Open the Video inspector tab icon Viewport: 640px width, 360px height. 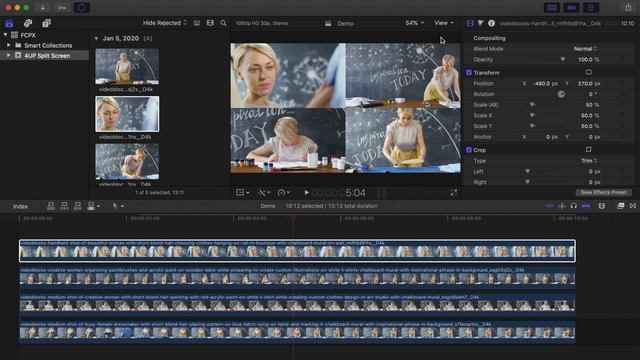click(x=470, y=23)
